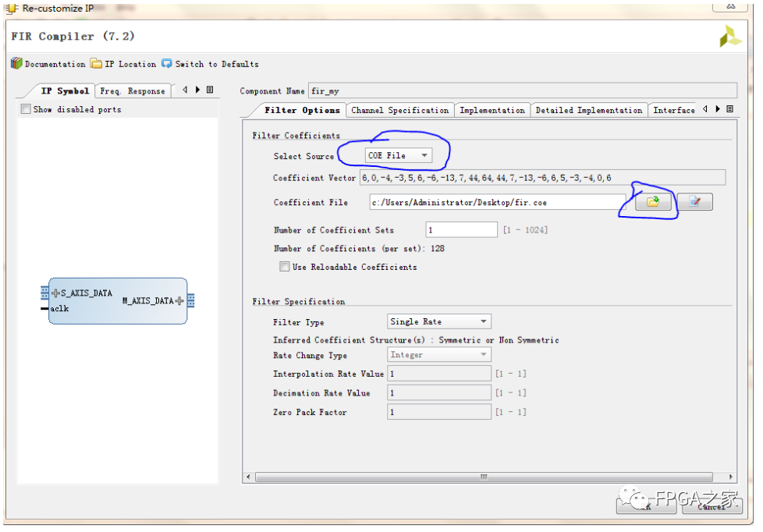Click the IP Location folder icon

click(96, 64)
